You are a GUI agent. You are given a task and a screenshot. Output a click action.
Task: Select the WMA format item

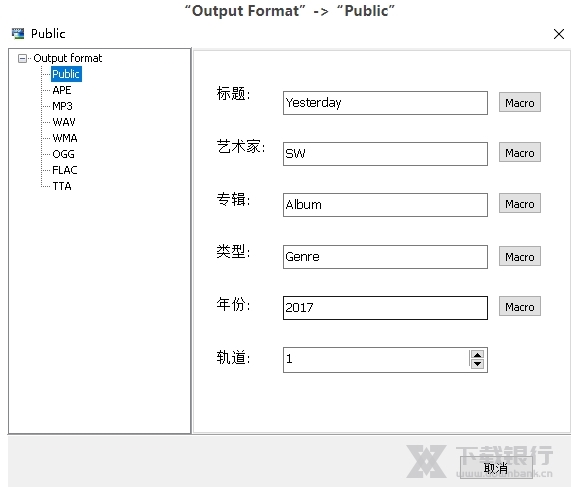tap(65, 138)
